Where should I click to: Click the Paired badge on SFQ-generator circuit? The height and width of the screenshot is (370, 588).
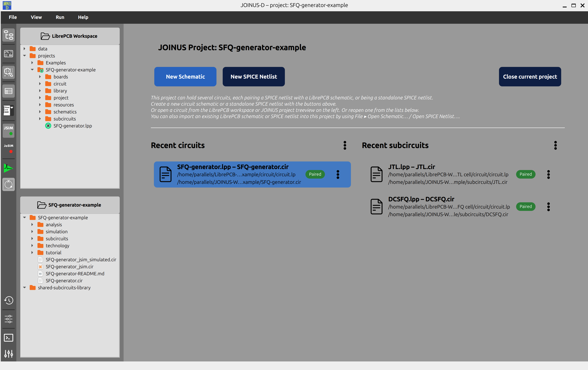click(315, 174)
